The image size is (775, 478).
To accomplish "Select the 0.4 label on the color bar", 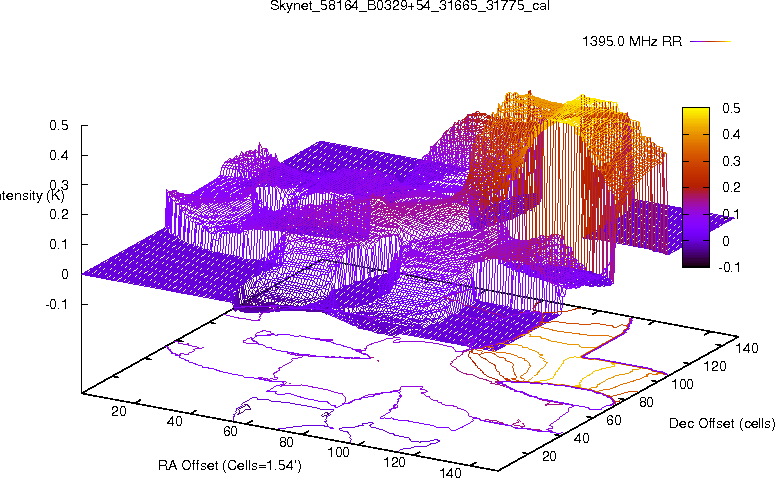I will (x=731, y=134).
